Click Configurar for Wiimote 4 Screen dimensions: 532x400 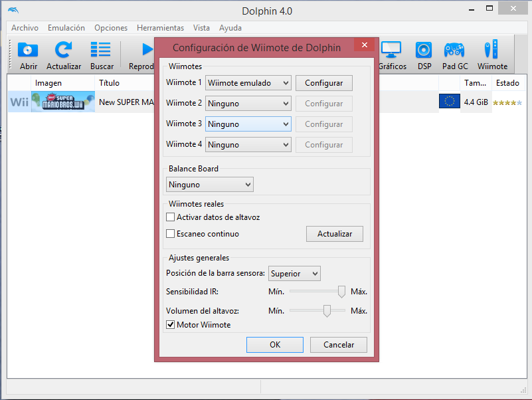coord(324,145)
